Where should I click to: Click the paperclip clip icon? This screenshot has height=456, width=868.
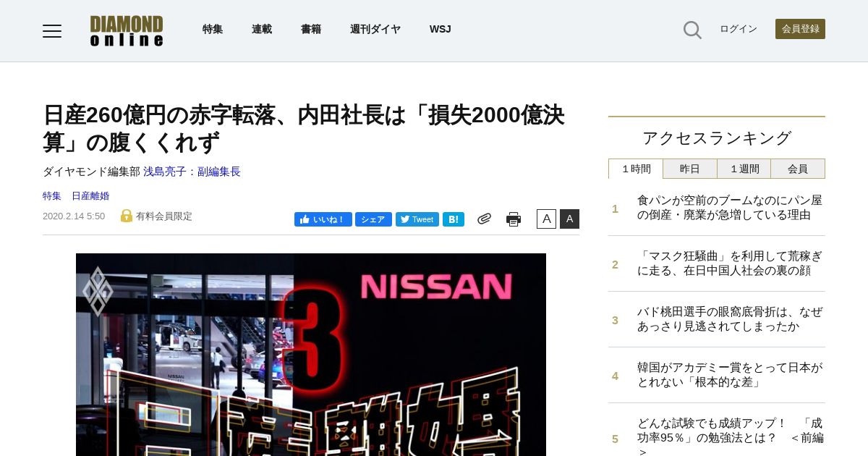(484, 219)
